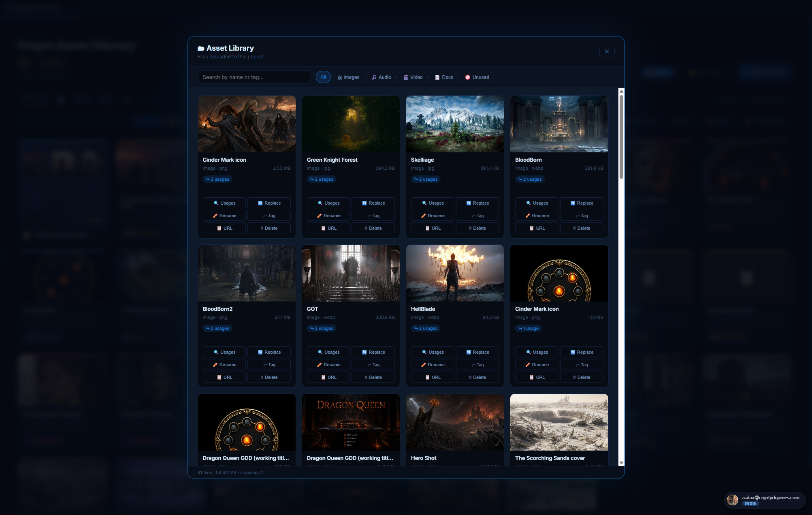Tag the BloodBorn2 asset
The height and width of the screenshot is (515, 812).
(269, 365)
